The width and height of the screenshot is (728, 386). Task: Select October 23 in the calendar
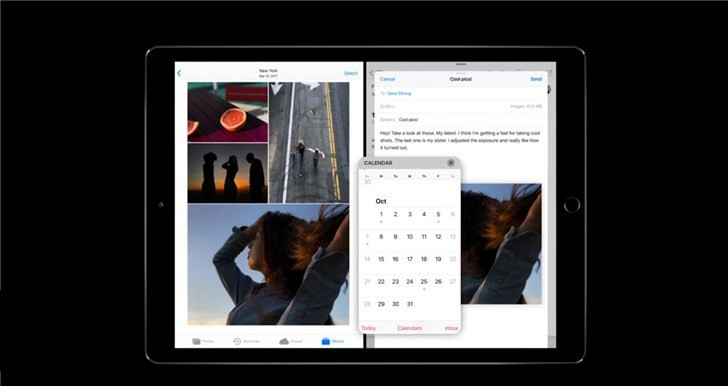(395, 281)
